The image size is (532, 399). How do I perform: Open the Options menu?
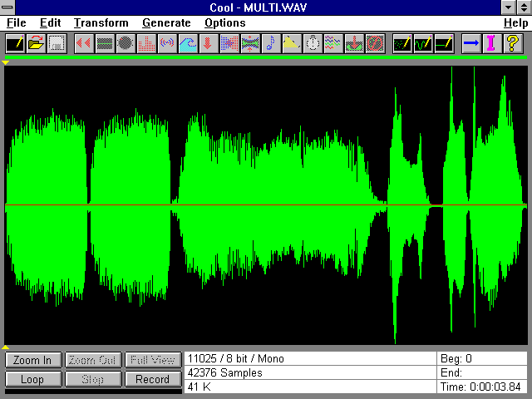coord(225,23)
